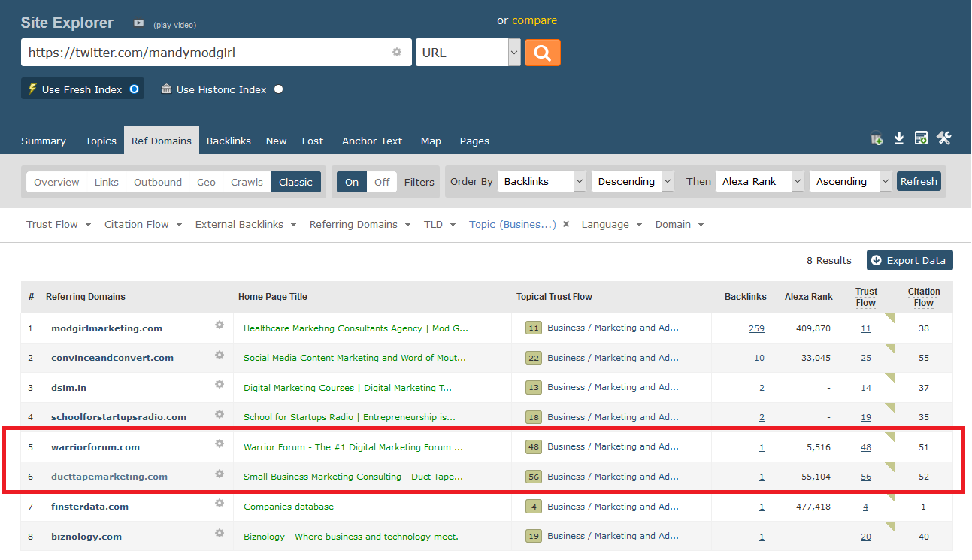Open the Pages tab
972x560 pixels.
click(x=474, y=141)
